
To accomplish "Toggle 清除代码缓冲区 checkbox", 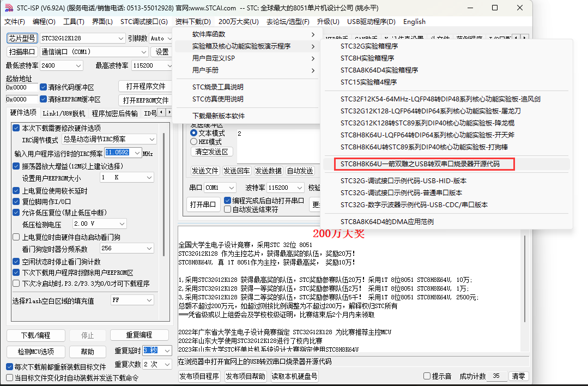I will pos(44,87).
